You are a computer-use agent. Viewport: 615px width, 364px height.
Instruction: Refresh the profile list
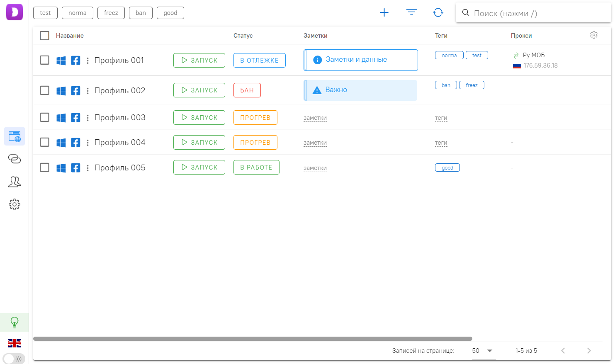tap(438, 12)
